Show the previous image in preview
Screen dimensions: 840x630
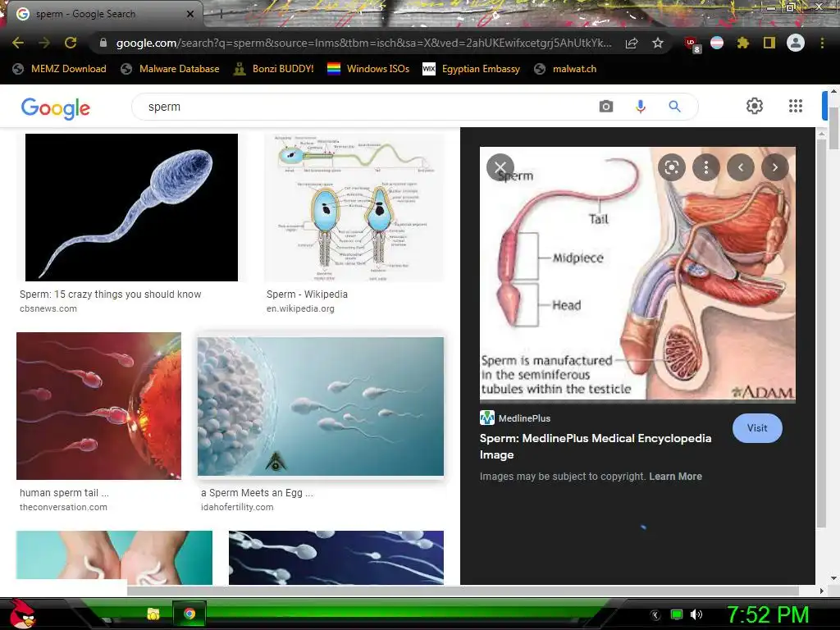click(x=741, y=167)
